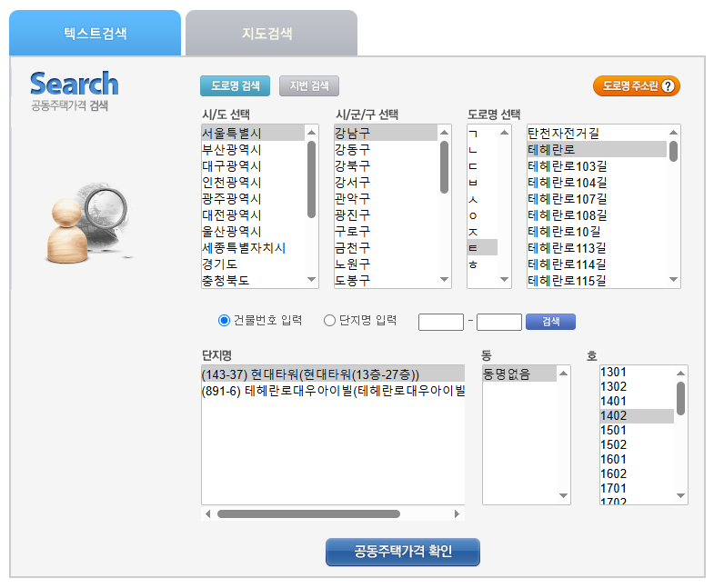Select road name 탄천자전거길
Viewport: 714px width, 588px height.
(x=597, y=133)
